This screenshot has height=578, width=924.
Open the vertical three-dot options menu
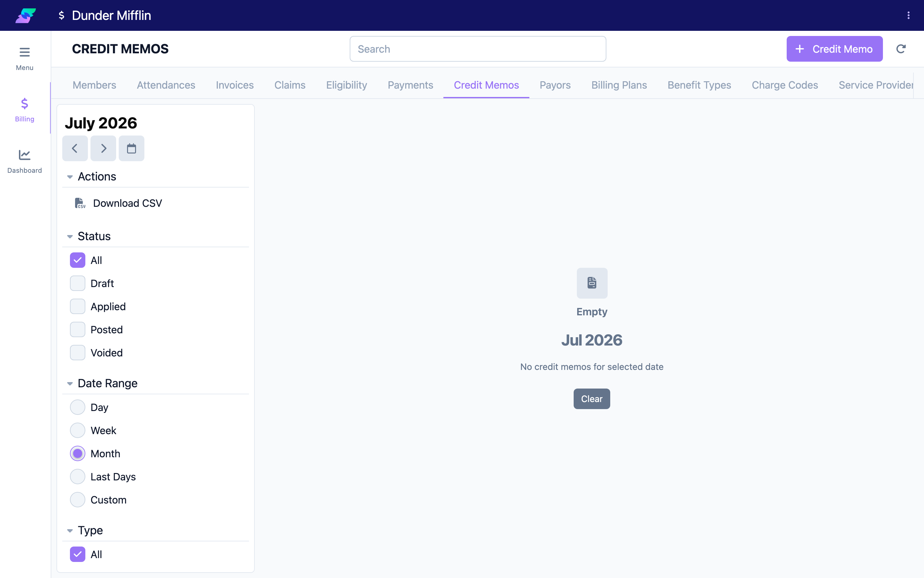click(908, 15)
